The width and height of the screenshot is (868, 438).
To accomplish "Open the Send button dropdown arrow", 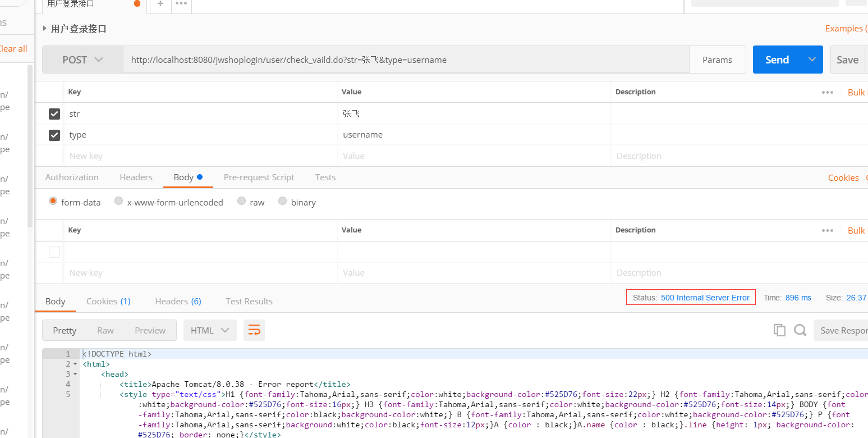I will pyautogui.click(x=811, y=59).
